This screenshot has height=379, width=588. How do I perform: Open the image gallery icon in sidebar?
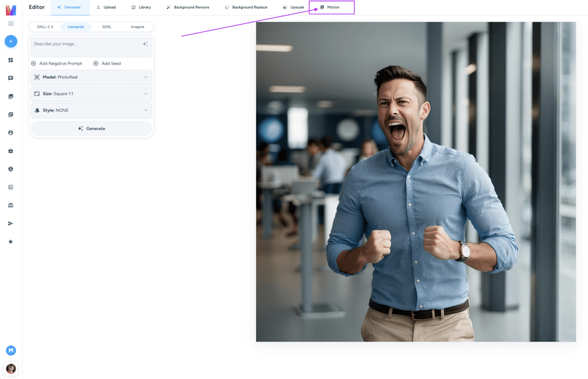click(x=10, y=96)
